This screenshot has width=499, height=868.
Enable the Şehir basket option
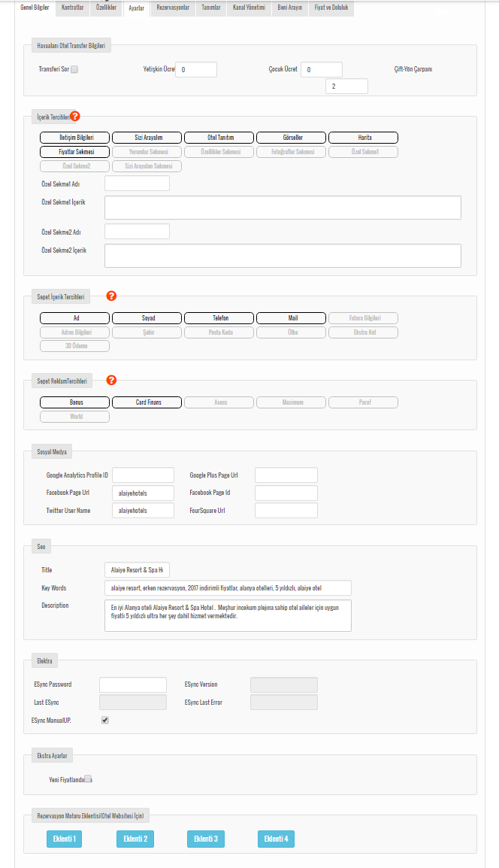tap(147, 332)
